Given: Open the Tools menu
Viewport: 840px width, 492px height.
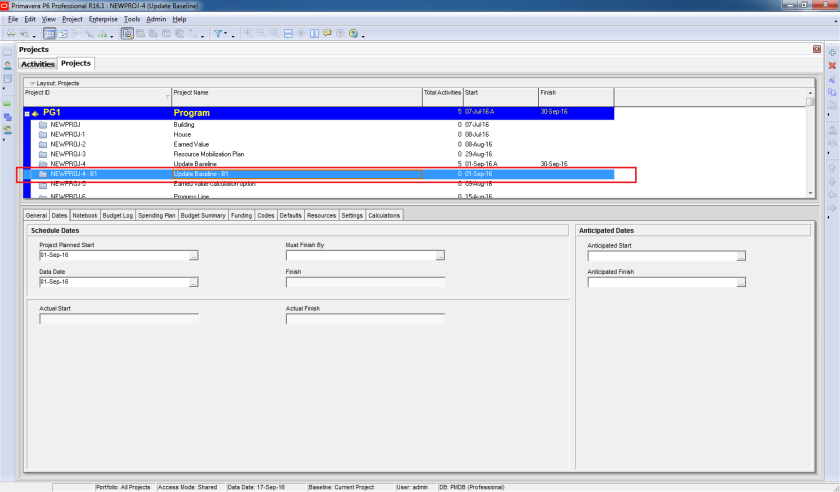Looking at the screenshot, I should [132, 19].
